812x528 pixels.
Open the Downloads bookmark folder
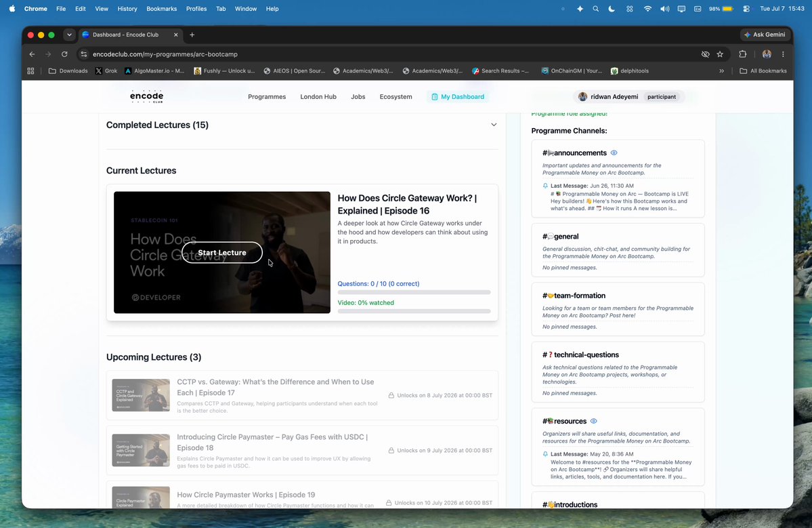(68, 71)
